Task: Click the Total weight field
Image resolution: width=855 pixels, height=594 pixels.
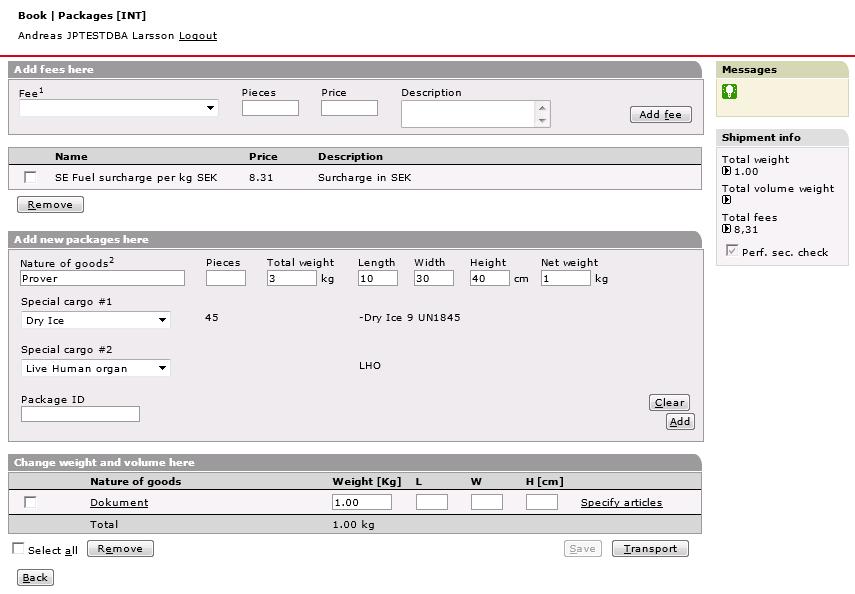Action: coord(292,278)
